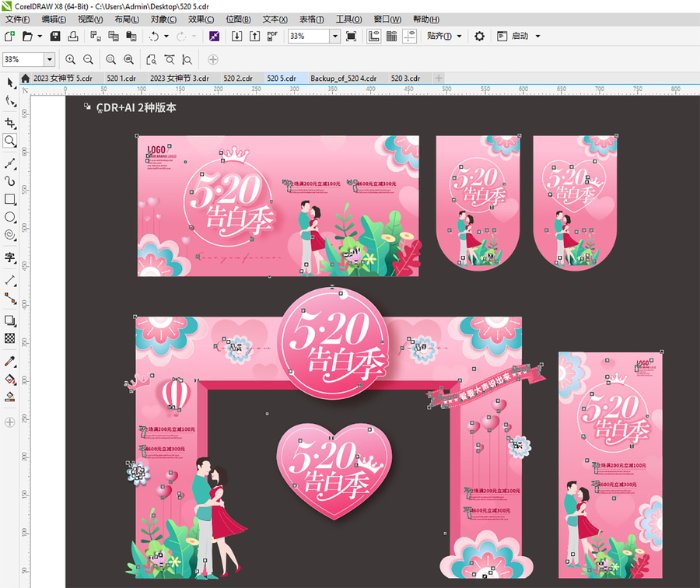Screen dimensions: 700x588
Task: Open the 位图(B) menu
Action: tap(238, 19)
